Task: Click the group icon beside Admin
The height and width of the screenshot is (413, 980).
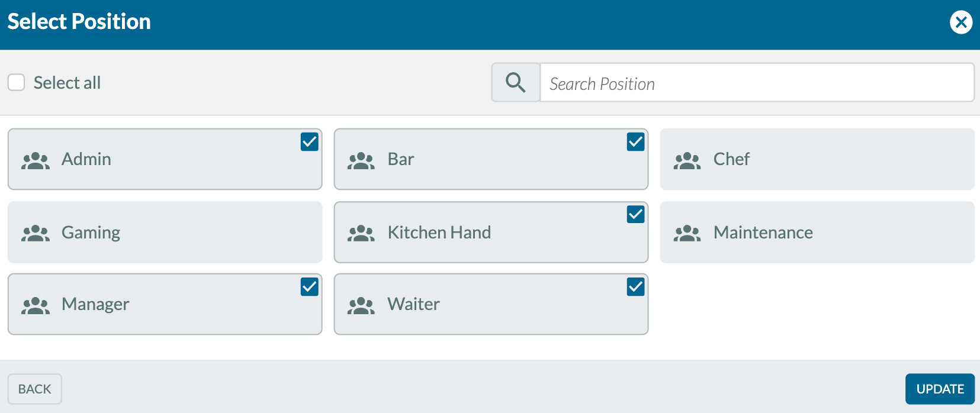Action: [36, 160]
